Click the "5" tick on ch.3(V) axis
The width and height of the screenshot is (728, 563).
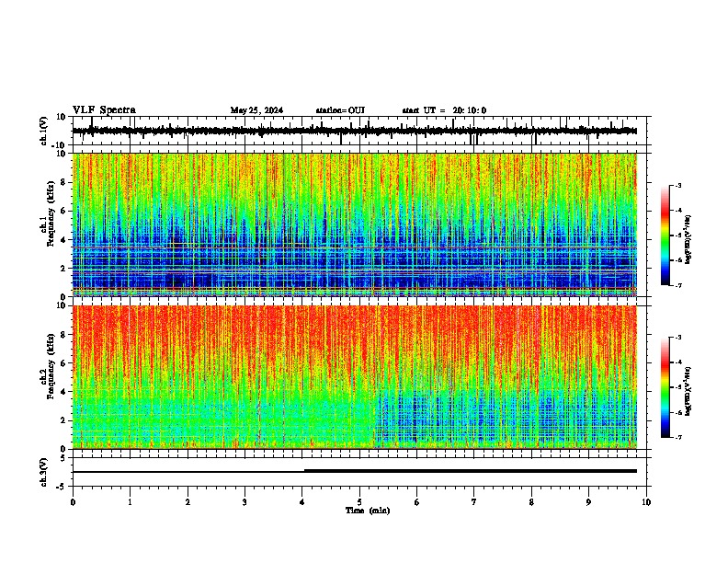pyautogui.click(x=64, y=457)
